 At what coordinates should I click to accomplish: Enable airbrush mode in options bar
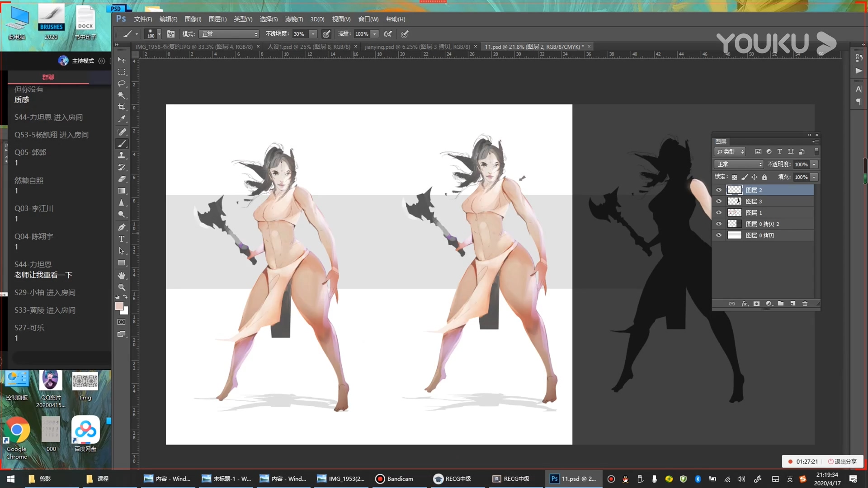(388, 34)
